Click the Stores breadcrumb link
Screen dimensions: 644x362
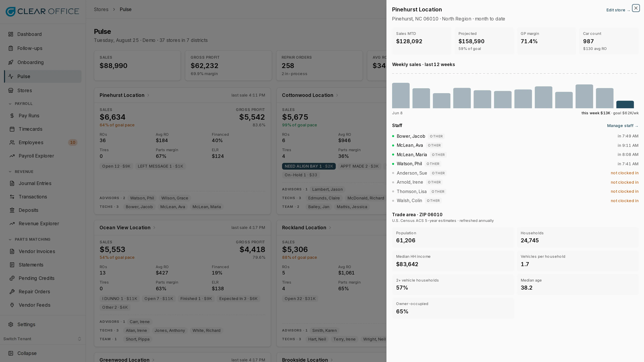tap(101, 10)
